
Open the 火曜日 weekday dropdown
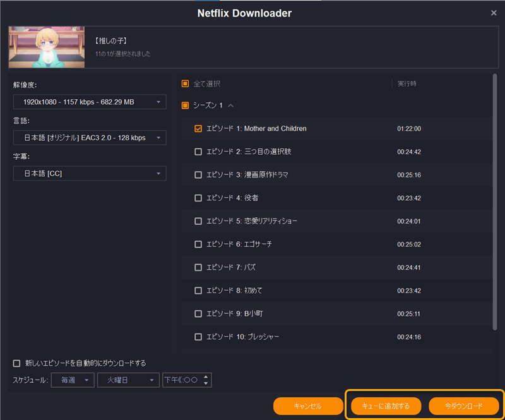[x=128, y=380]
